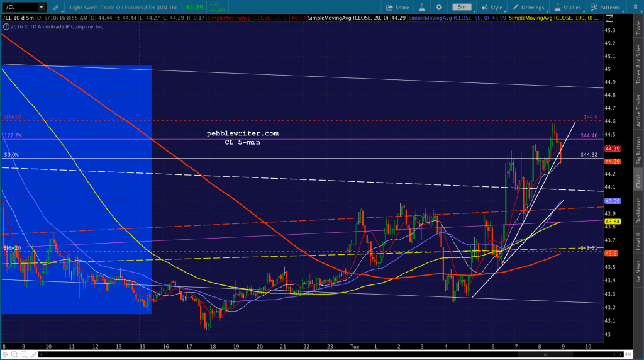This screenshot has width=644, height=360.
Task: Open the Trade side tab
Action: point(638,28)
